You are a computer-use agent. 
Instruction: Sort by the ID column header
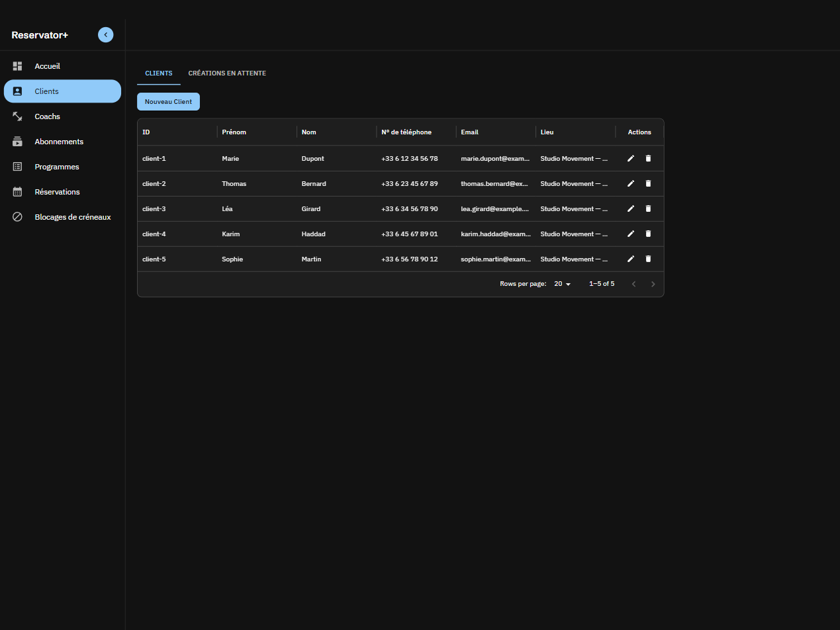[x=177, y=132]
